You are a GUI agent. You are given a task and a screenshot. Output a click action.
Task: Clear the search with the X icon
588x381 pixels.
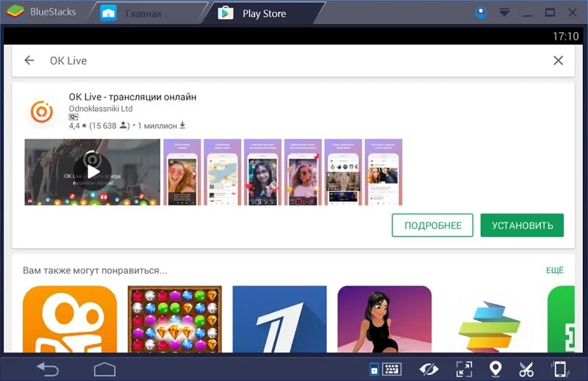coord(558,60)
